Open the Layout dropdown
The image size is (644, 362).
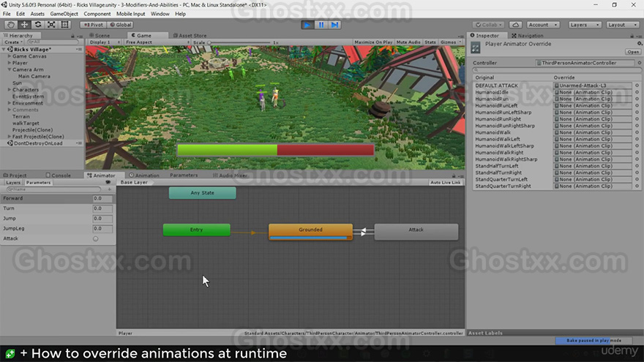click(x=623, y=25)
